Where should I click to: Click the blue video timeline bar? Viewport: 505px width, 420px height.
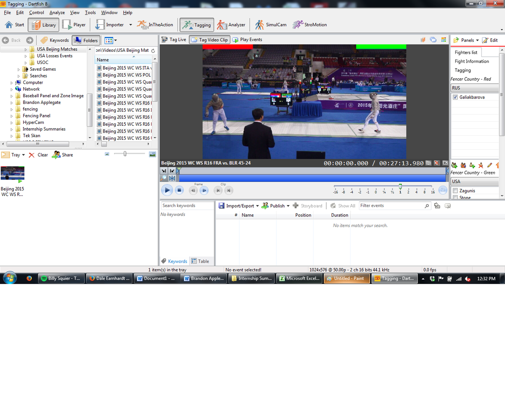[312, 178]
